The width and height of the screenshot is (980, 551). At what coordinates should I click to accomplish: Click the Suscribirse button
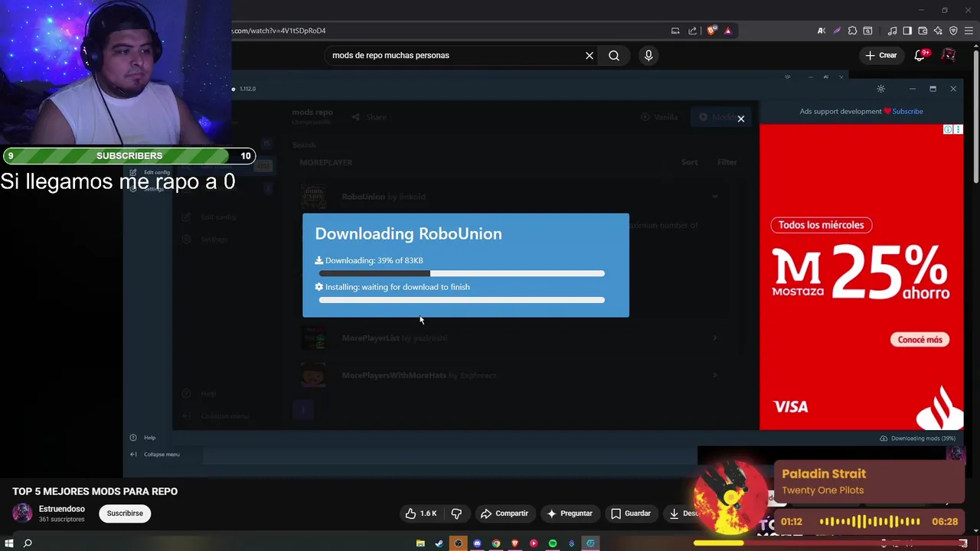click(125, 514)
